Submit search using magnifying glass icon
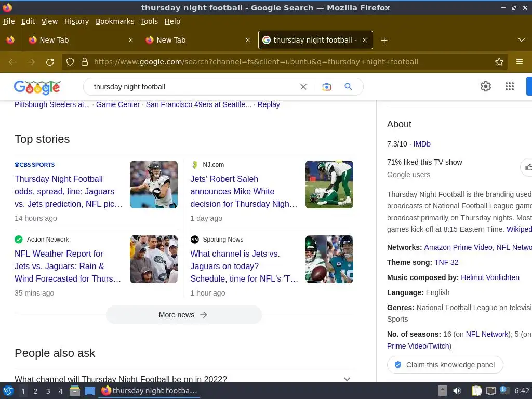The image size is (532, 399). [348, 87]
